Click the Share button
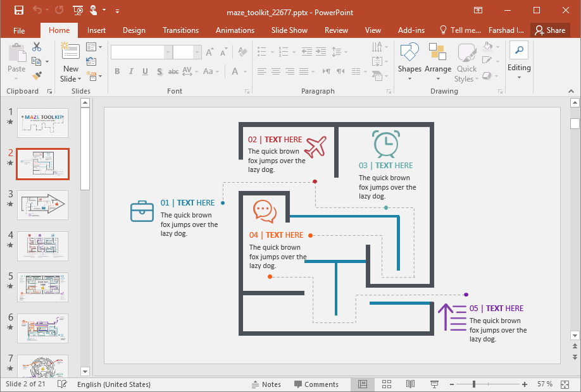Image resolution: width=581 pixels, height=392 pixels. [x=550, y=30]
